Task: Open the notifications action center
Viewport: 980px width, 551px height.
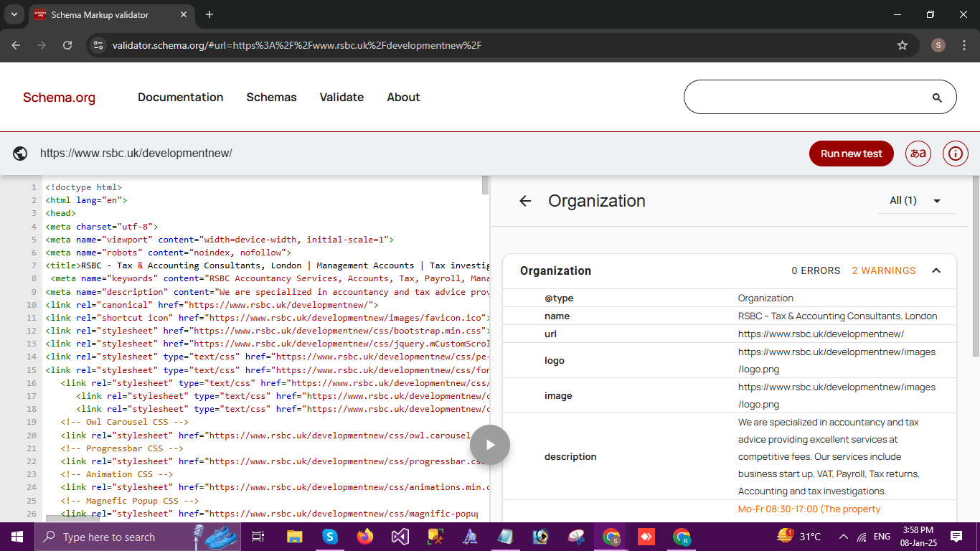Action: pyautogui.click(x=956, y=537)
